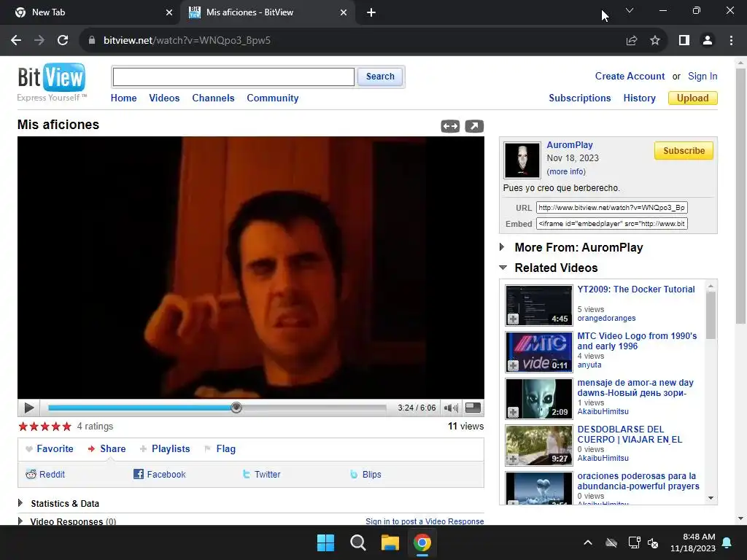Open the Community section

click(x=273, y=98)
